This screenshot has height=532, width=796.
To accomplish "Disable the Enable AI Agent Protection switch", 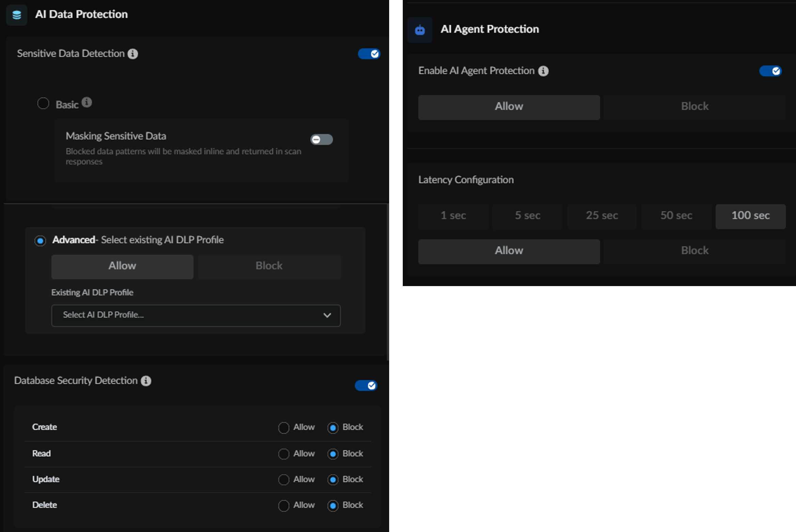I will 770,71.
